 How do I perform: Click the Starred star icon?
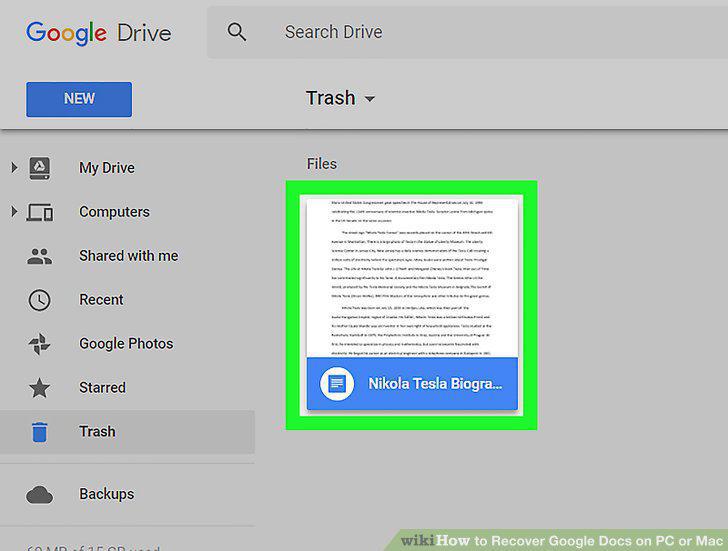click(x=39, y=388)
